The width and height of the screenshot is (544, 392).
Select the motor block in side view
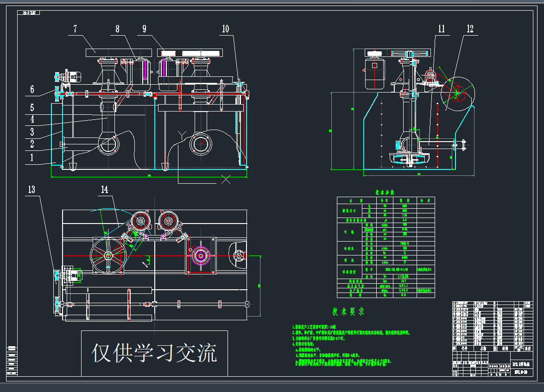(x=374, y=73)
